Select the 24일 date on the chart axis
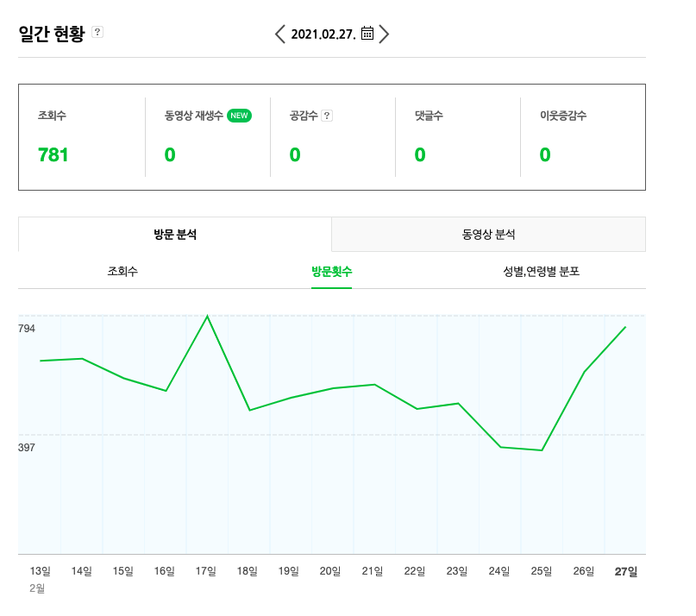 pyautogui.click(x=499, y=571)
